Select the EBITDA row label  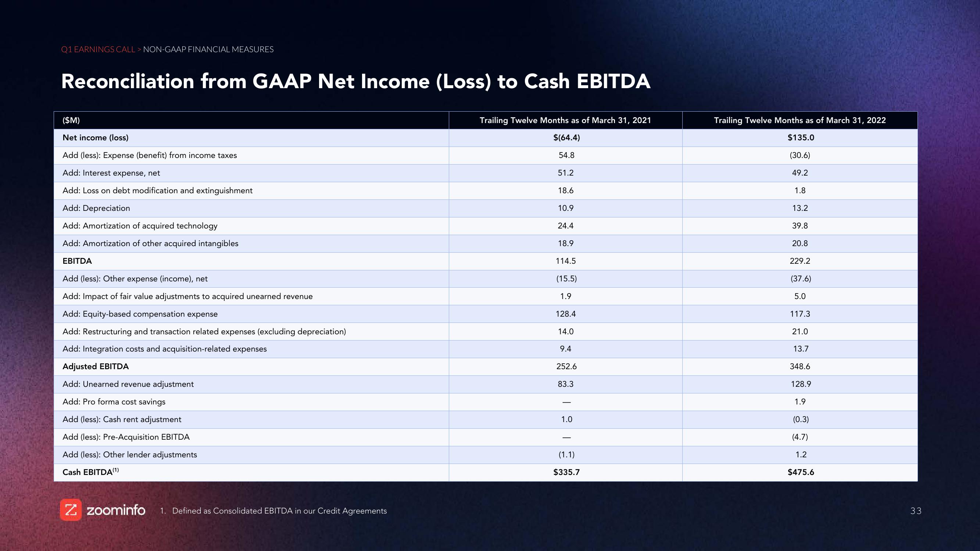pyautogui.click(x=77, y=261)
